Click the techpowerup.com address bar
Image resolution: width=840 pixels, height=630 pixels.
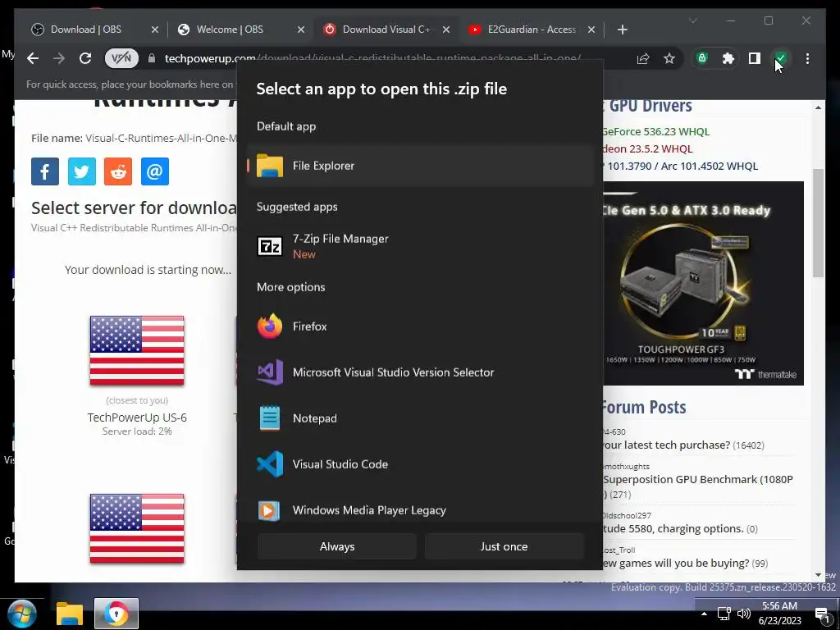pos(372,58)
